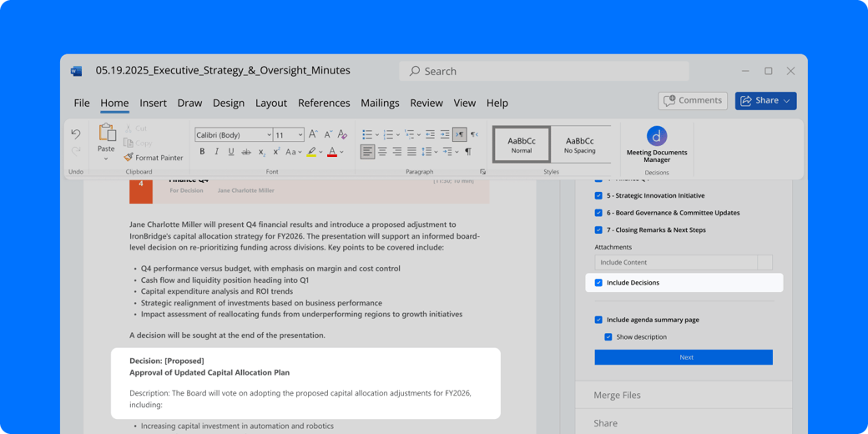The image size is (868, 434).
Task: Switch to the Review tab
Action: tap(426, 103)
